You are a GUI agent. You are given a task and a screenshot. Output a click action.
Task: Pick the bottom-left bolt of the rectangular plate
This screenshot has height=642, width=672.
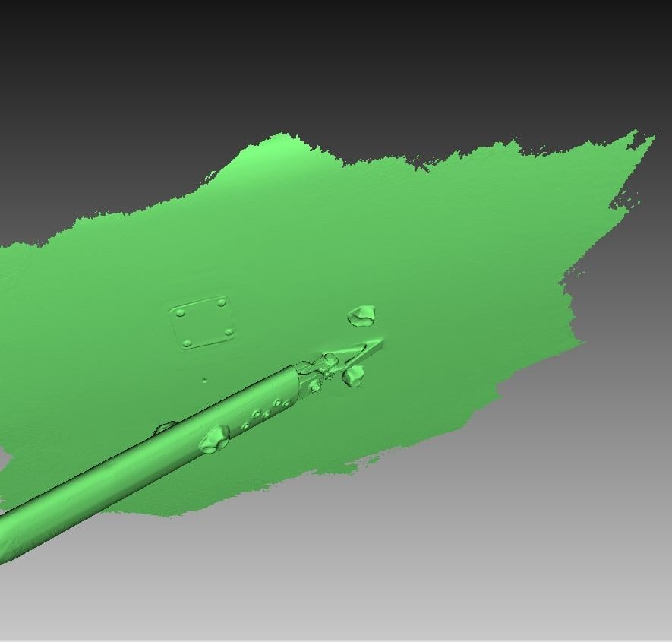[188, 343]
